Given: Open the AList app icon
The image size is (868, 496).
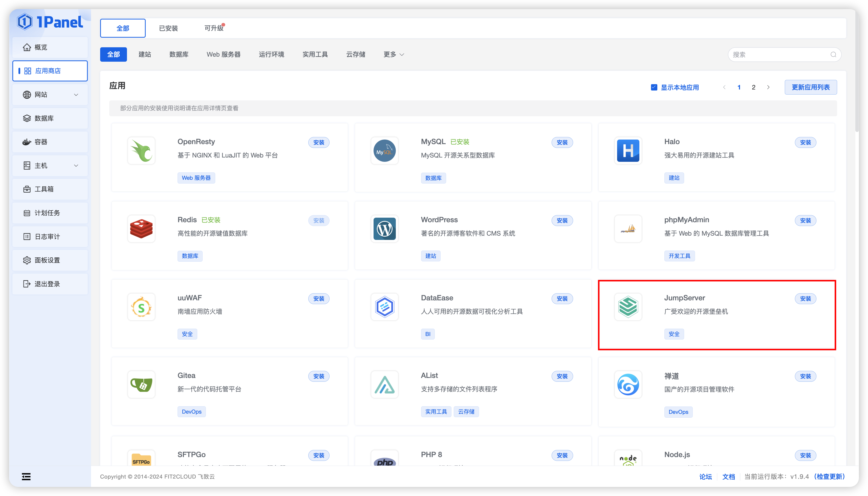Looking at the screenshot, I should pyautogui.click(x=384, y=384).
